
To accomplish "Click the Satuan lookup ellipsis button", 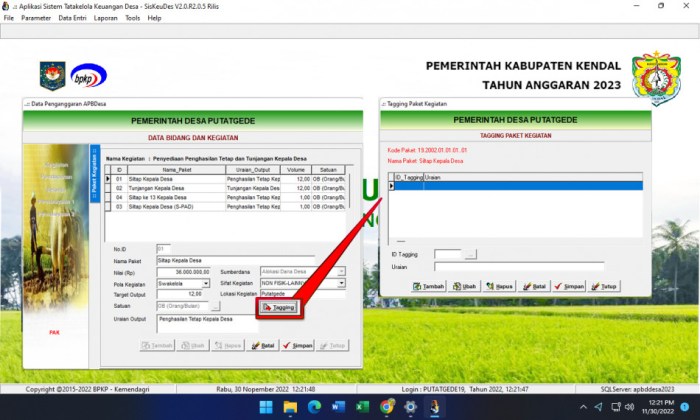I will [215, 306].
